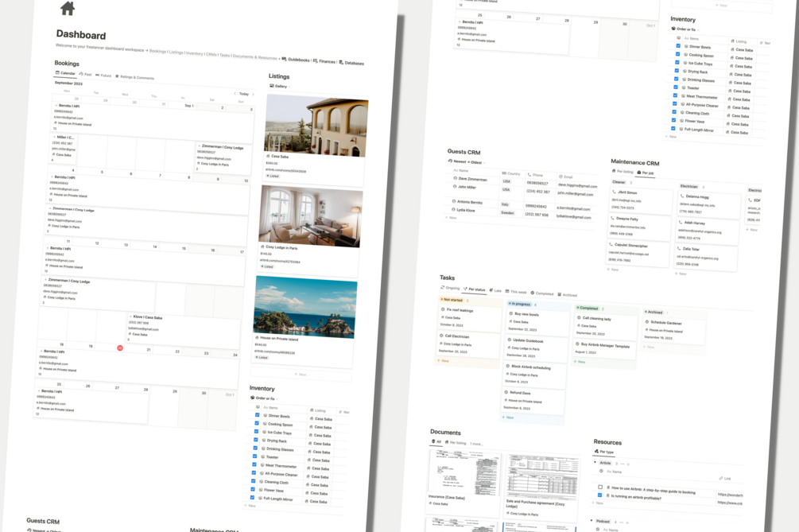Select the This week tab in Tasks
799x532 pixels.
click(516, 292)
